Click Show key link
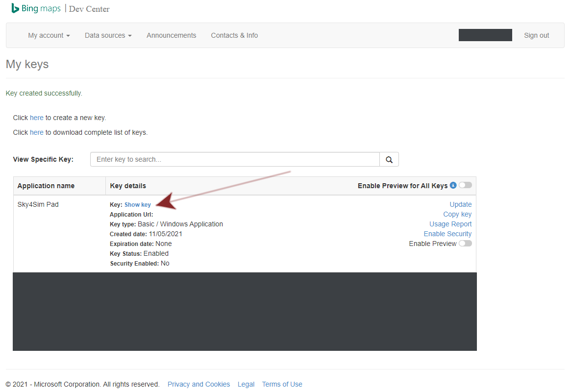This screenshot has width=571, height=392. [x=138, y=204]
